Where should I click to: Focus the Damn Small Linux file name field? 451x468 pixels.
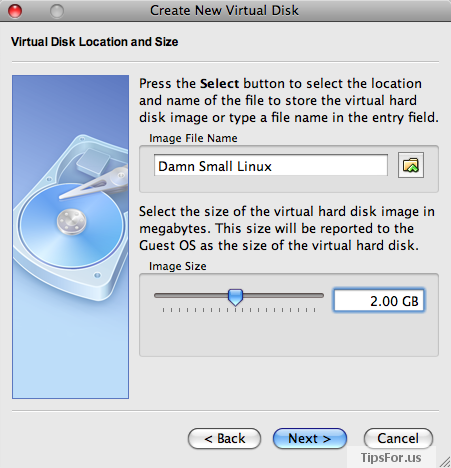[x=271, y=165]
